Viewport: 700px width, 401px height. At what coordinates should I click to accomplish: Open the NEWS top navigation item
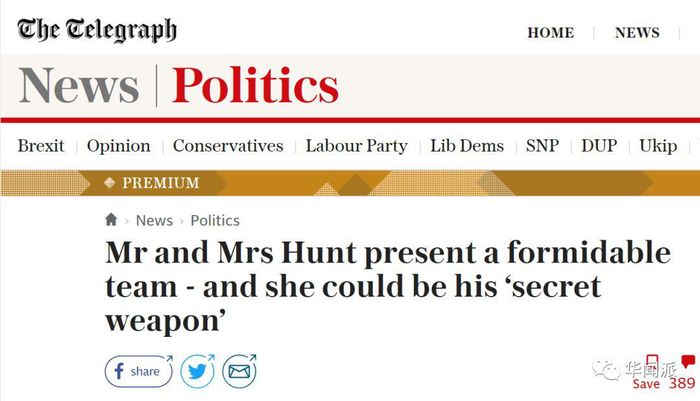[x=637, y=33]
